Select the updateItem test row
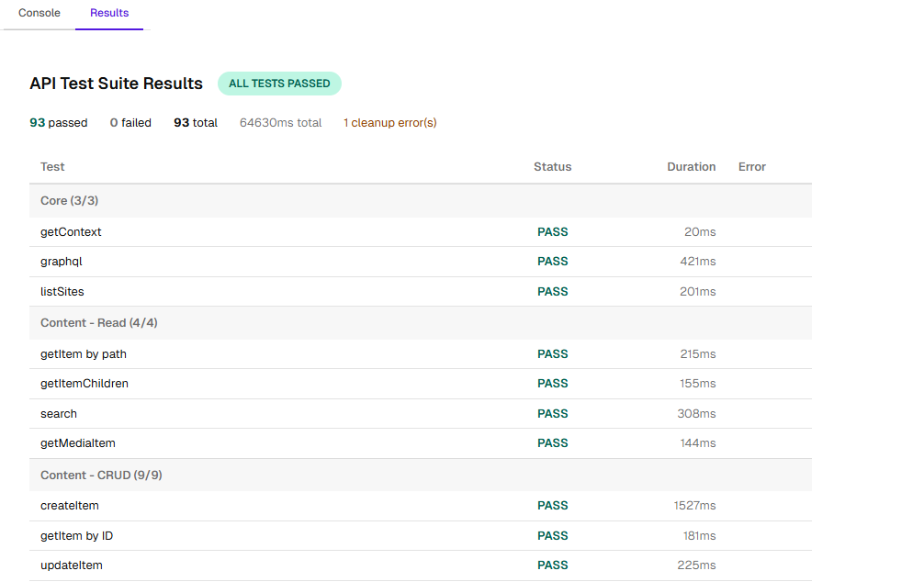The width and height of the screenshot is (924, 582). (71, 565)
